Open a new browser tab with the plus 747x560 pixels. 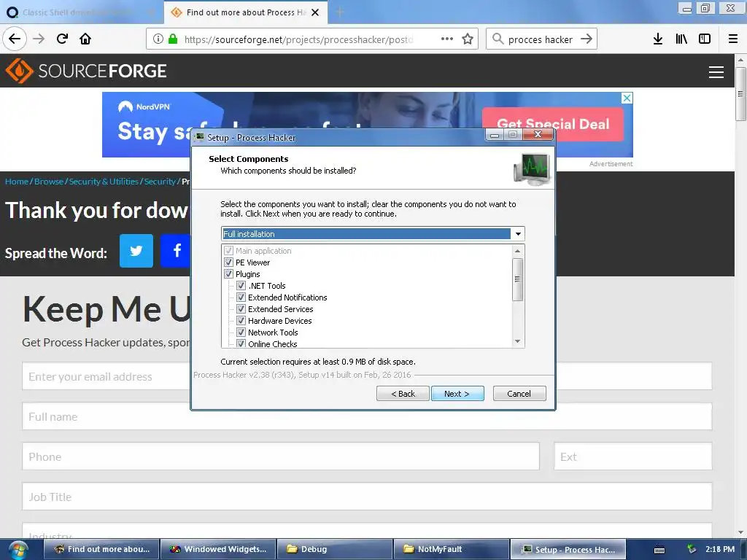(x=340, y=12)
